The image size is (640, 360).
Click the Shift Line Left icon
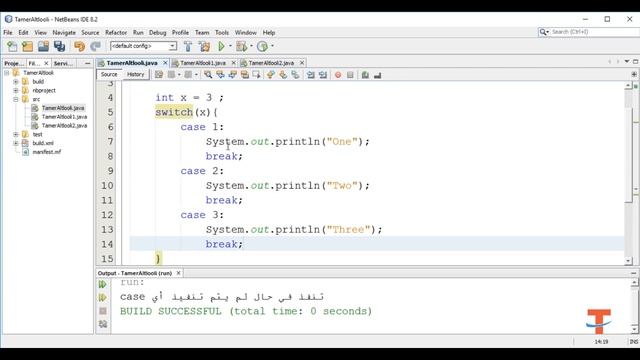click(x=311, y=75)
